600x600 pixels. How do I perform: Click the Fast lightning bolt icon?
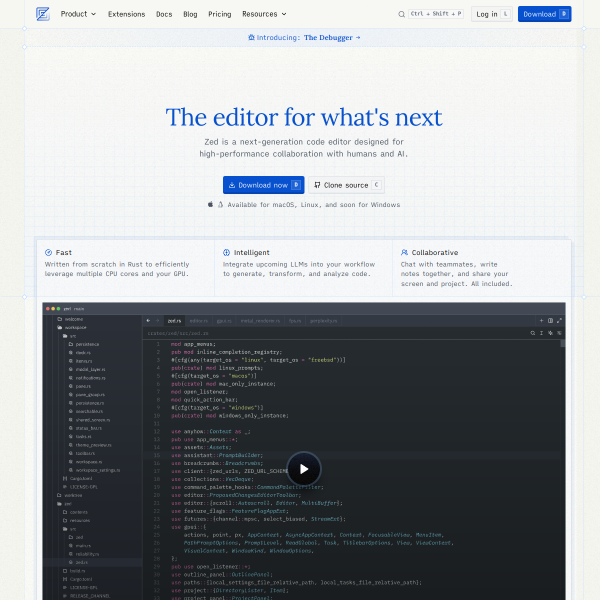click(49, 253)
